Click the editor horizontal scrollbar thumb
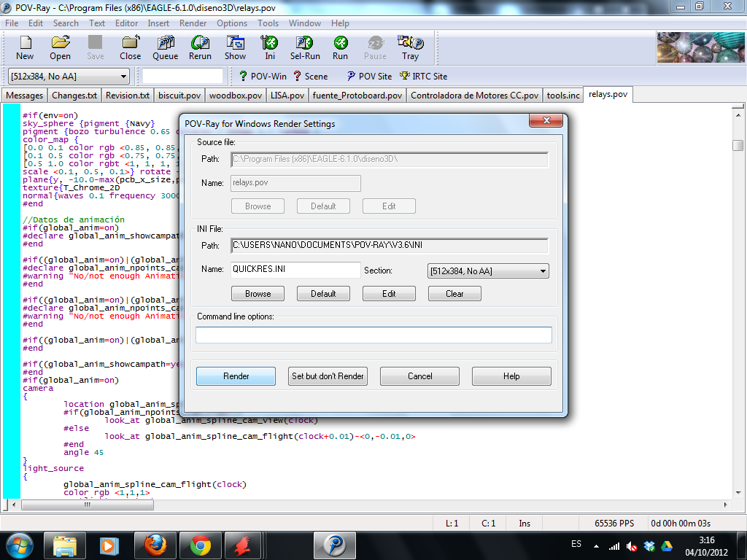Screen dimensions: 747x560 click(88, 505)
